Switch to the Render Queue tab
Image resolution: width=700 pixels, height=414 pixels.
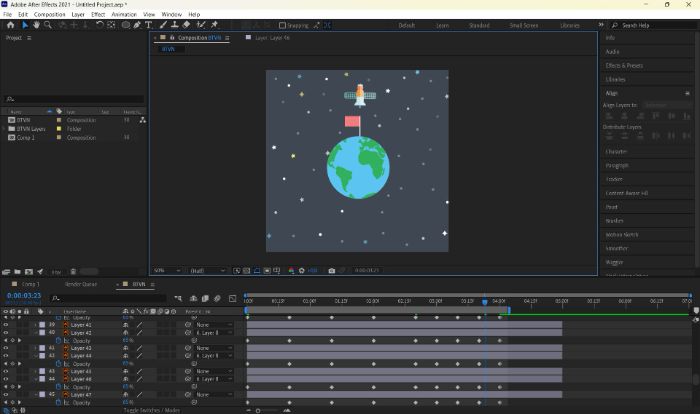pyautogui.click(x=81, y=284)
